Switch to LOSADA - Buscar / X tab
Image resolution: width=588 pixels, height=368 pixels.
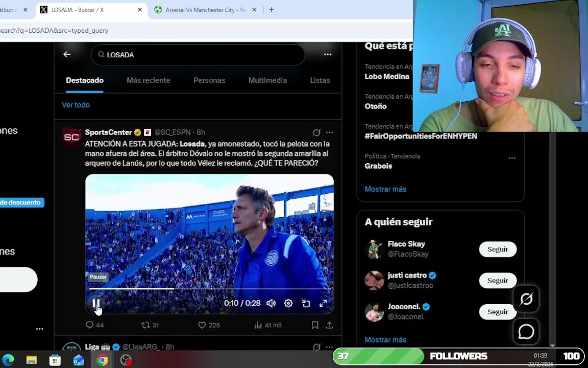coord(91,10)
